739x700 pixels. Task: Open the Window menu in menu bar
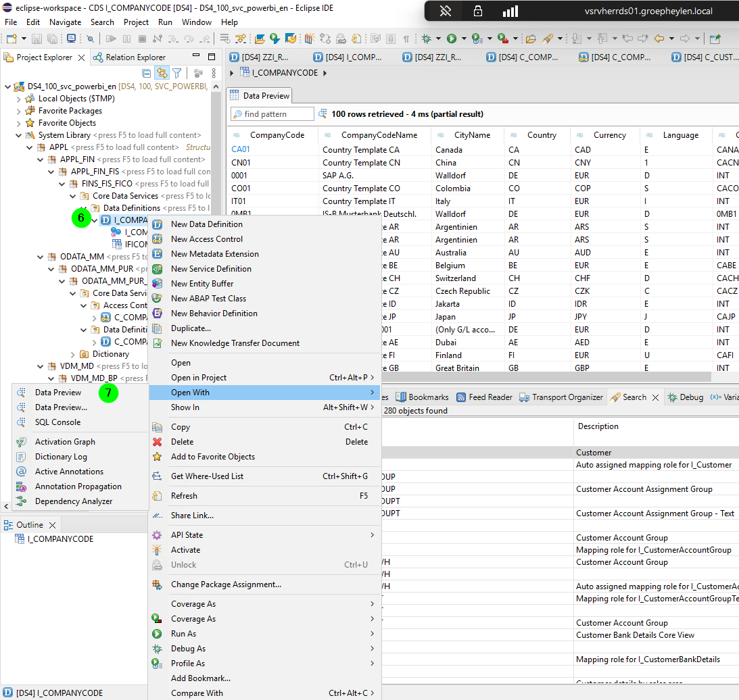pyautogui.click(x=197, y=22)
